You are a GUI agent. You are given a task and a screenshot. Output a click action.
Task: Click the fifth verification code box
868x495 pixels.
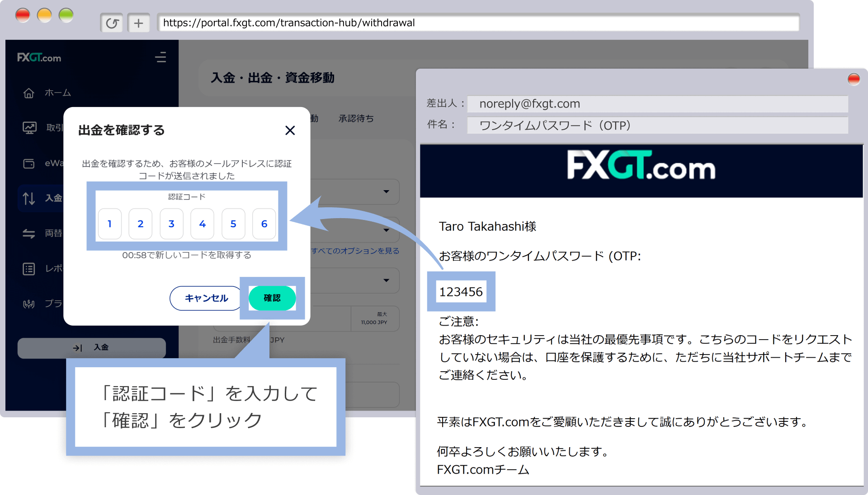coord(233,224)
